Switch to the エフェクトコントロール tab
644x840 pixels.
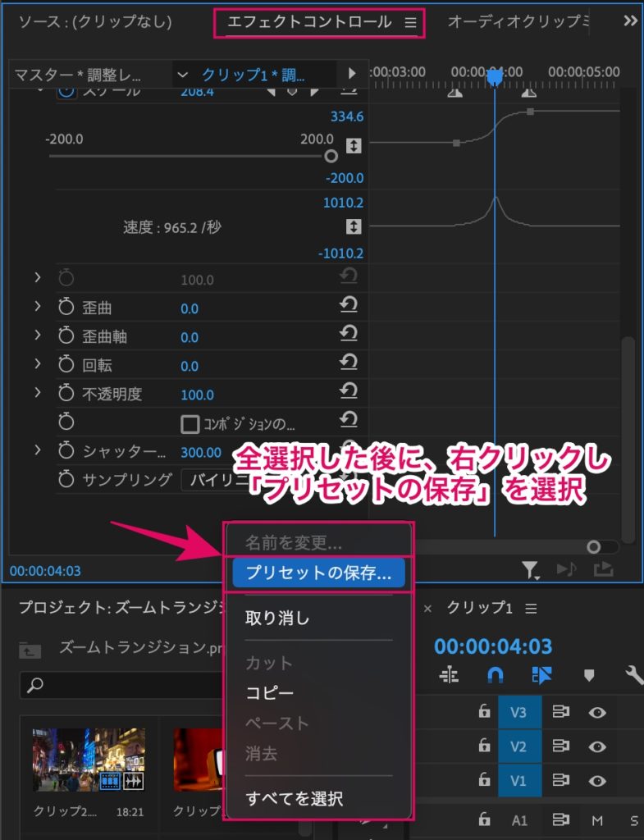pyautogui.click(x=309, y=22)
